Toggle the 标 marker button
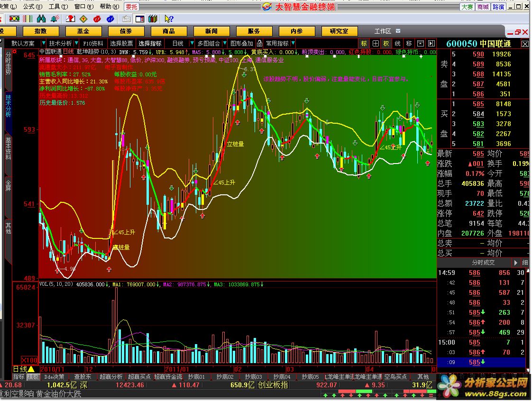Screen dimensions: 532x401 364,44
